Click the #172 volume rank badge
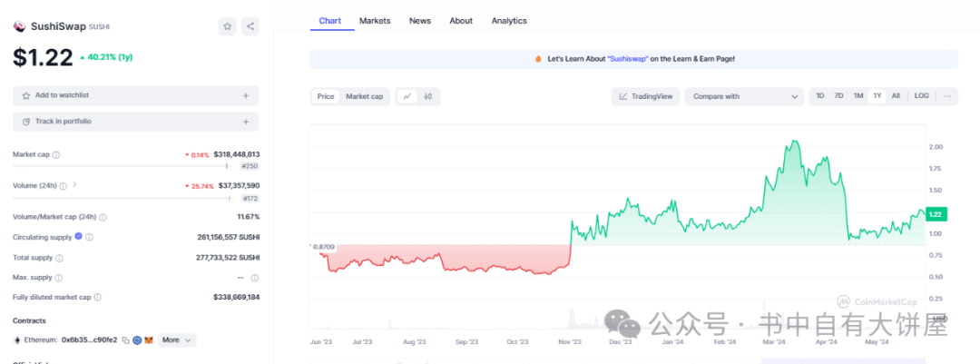The height and width of the screenshot is (364, 980). (250, 198)
